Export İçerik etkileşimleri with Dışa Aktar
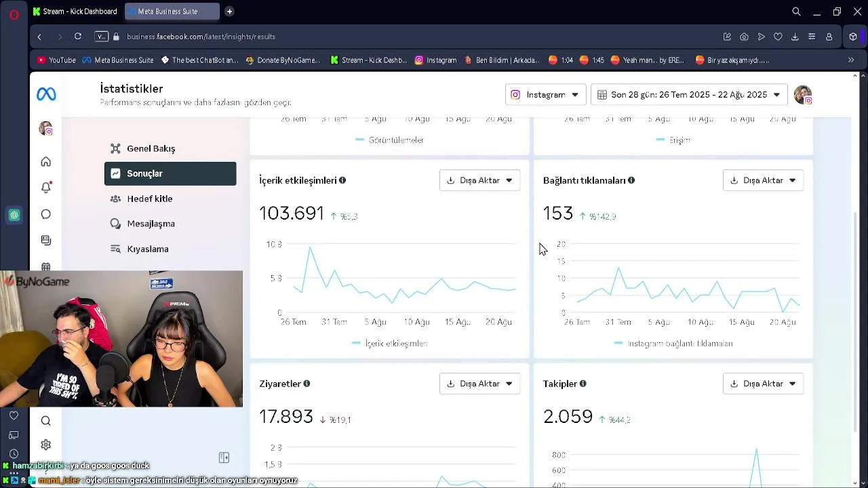868x488 pixels. (x=479, y=180)
